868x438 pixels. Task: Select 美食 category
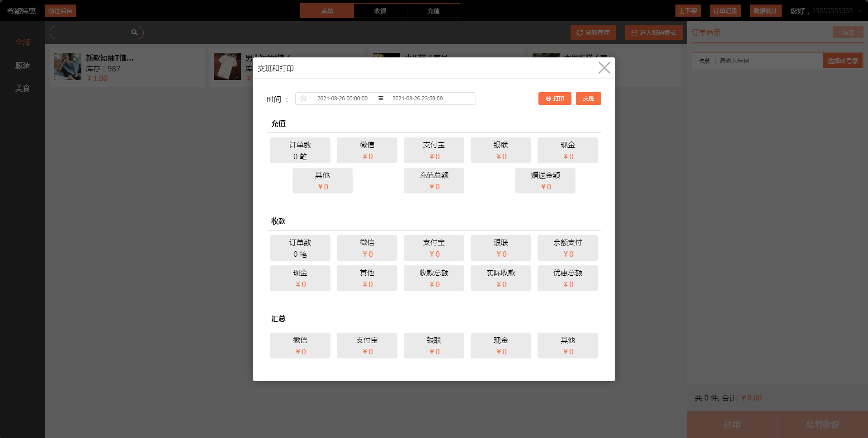(23, 89)
